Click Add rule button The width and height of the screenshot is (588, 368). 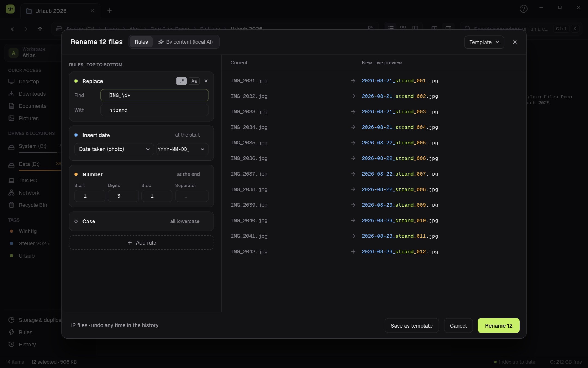point(142,242)
